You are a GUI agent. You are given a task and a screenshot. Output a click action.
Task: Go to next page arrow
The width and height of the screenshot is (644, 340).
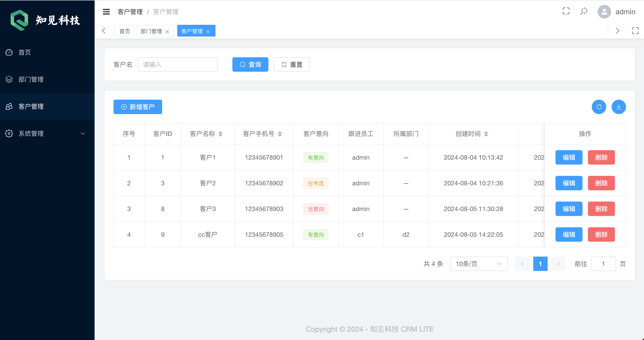(x=558, y=264)
